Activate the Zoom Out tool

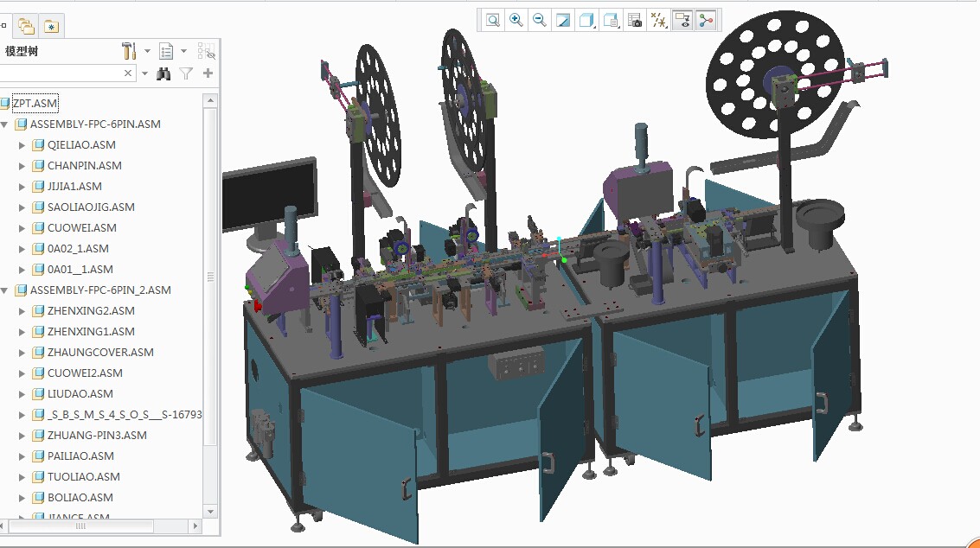tap(539, 19)
